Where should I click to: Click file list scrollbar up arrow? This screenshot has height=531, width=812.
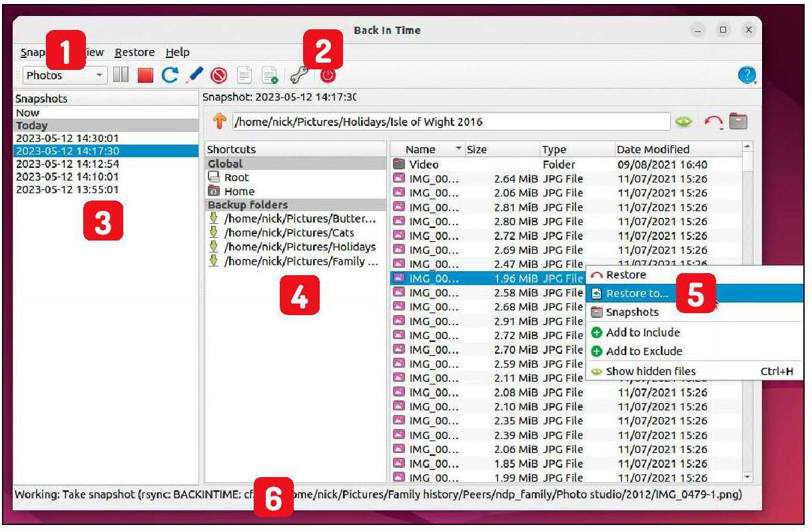(747, 146)
